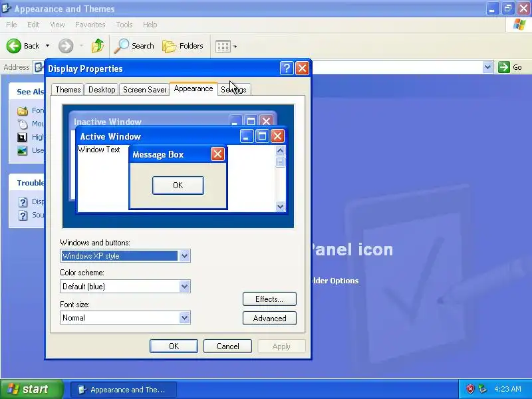Switch to the Settings tab
The width and height of the screenshot is (532, 399).
(x=233, y=90)
